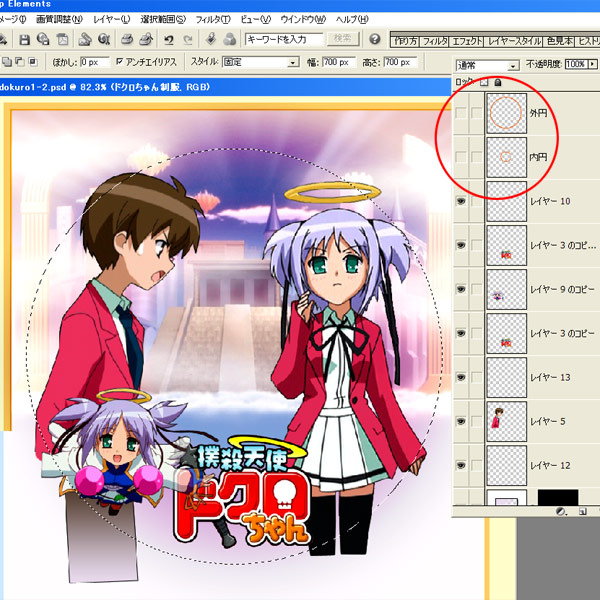Screen dimensions: 600x600
Task: Click the new adjustment layer icon
Action: 561,511
